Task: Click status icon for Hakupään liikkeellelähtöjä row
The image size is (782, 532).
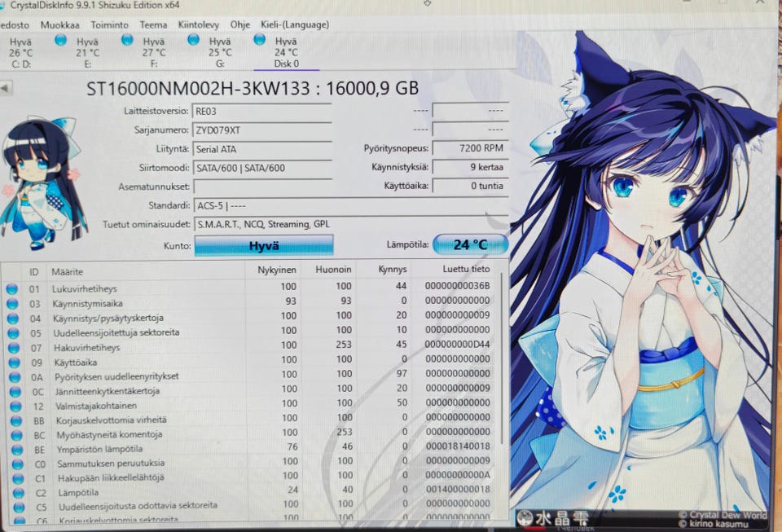Action: [19, 479]
